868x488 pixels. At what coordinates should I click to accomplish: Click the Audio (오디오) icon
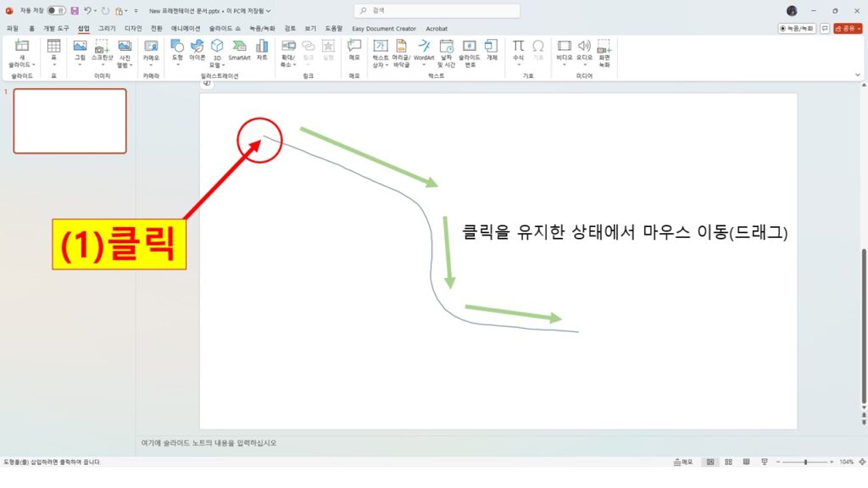coord(585,46)
